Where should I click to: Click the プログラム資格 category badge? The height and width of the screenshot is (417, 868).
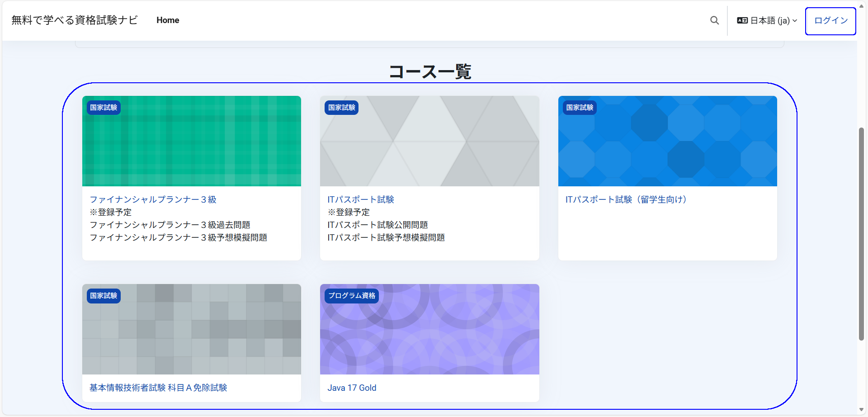tap(351, 296)
